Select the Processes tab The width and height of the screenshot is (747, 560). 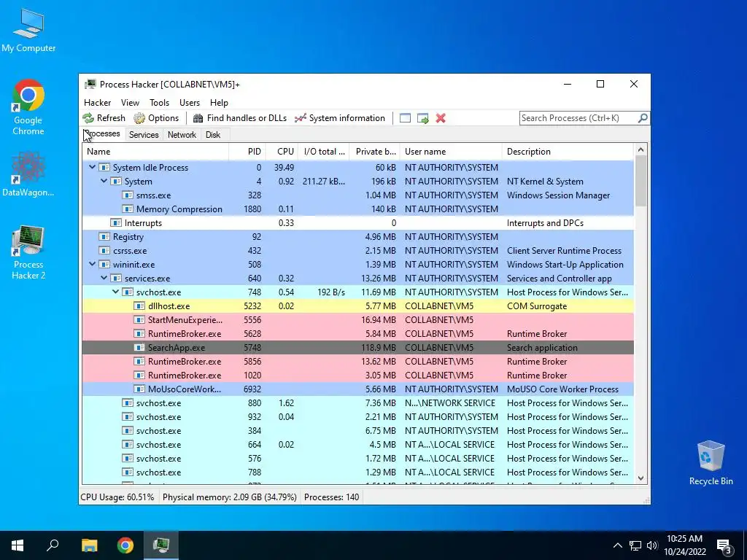(x=104, y=134)
